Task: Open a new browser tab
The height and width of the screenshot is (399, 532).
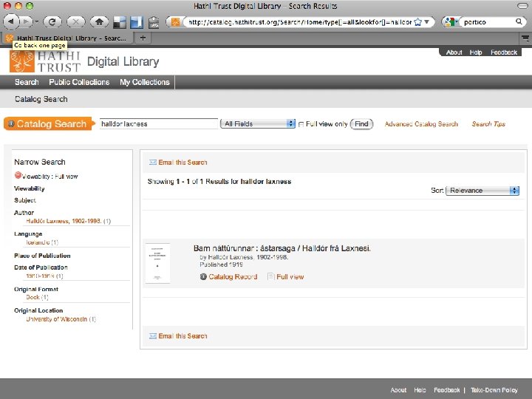Action: click(143, 38)
